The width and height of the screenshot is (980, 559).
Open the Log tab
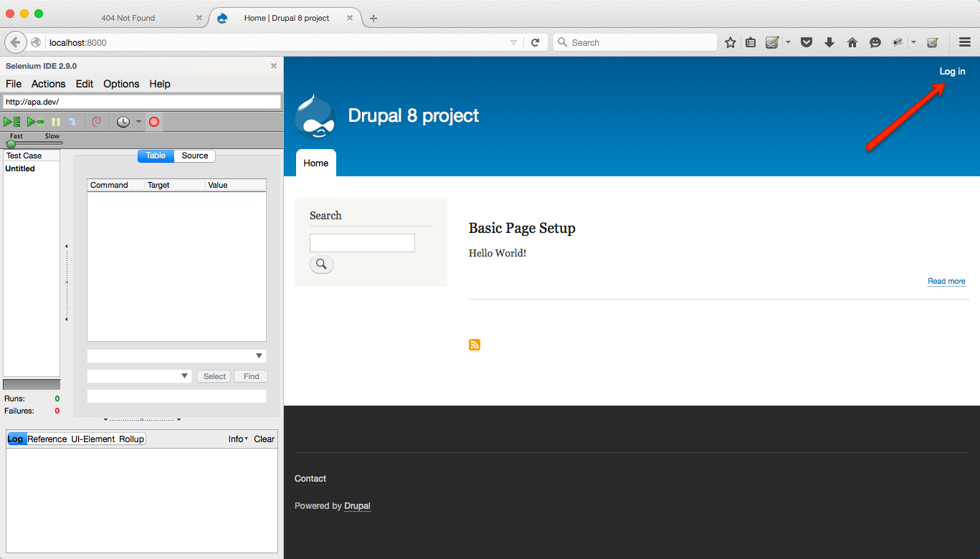(x=16, y=439)
